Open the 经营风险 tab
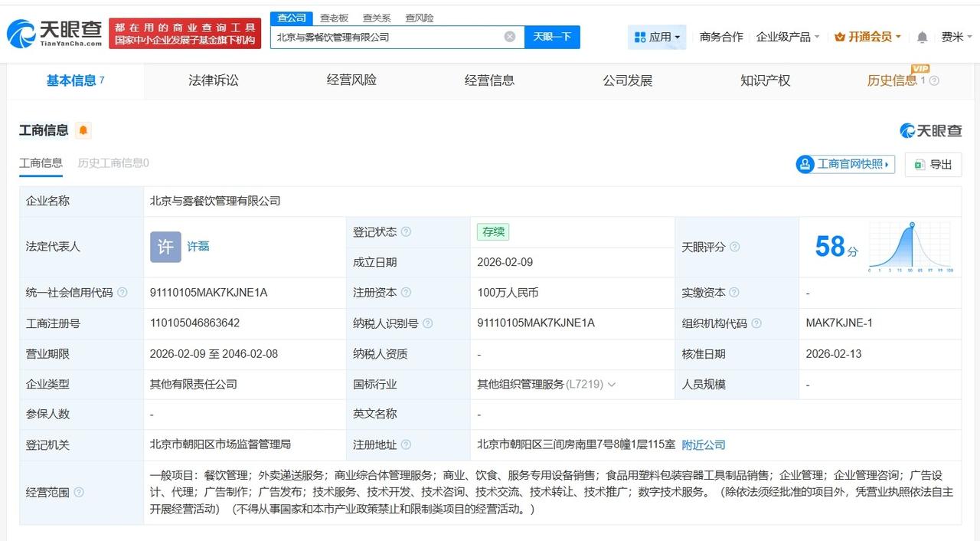The image size is (980, 541). [351, 80]
